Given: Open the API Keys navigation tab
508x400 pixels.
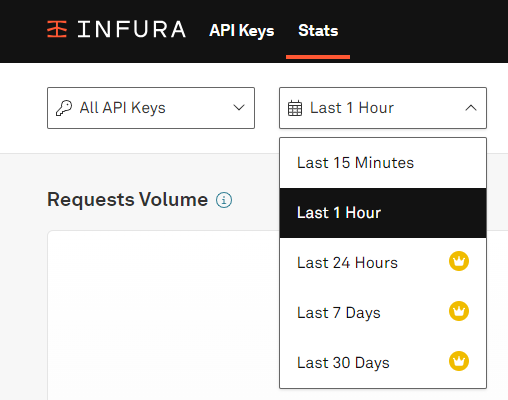Looking at the screenshot, I should tap(242, 31).
